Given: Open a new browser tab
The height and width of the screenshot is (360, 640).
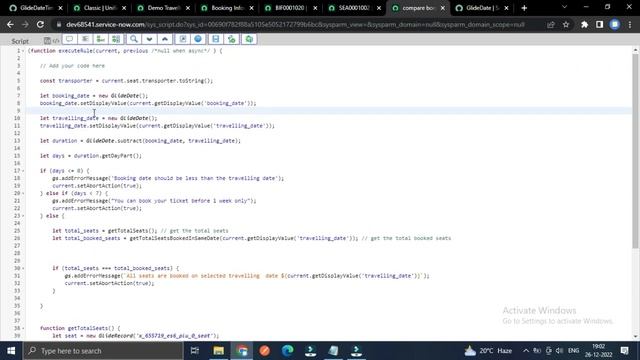Looking at the screenshot, I should click(524, 8).
